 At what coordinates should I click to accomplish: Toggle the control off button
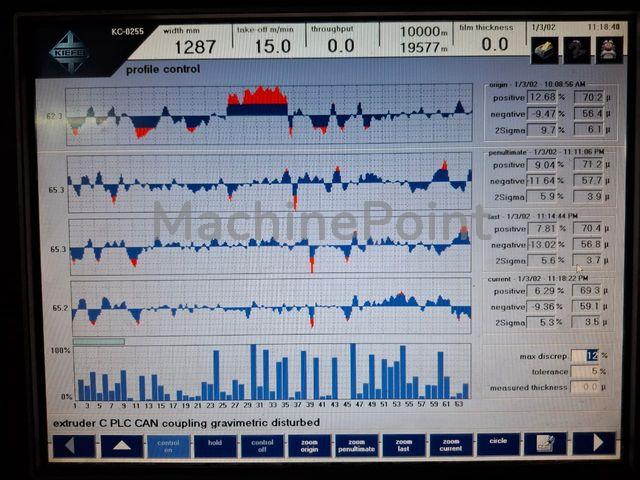262,446
